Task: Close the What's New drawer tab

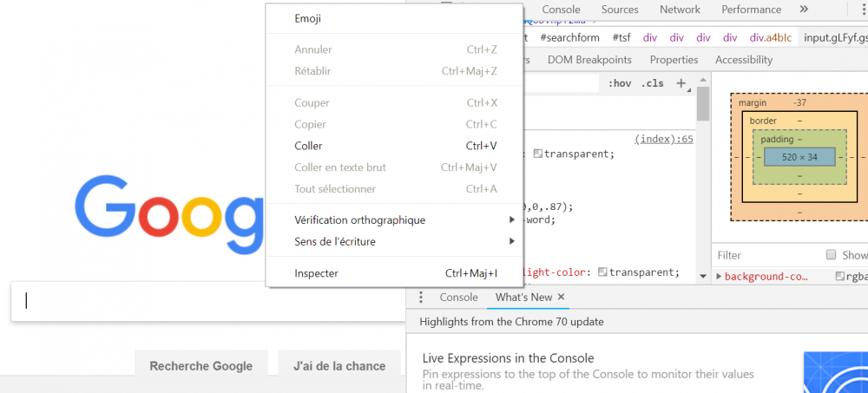Action: point(561,298)
